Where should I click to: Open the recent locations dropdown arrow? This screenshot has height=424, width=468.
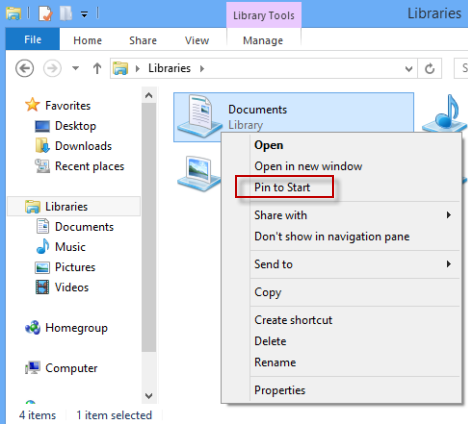coord(76,68)
